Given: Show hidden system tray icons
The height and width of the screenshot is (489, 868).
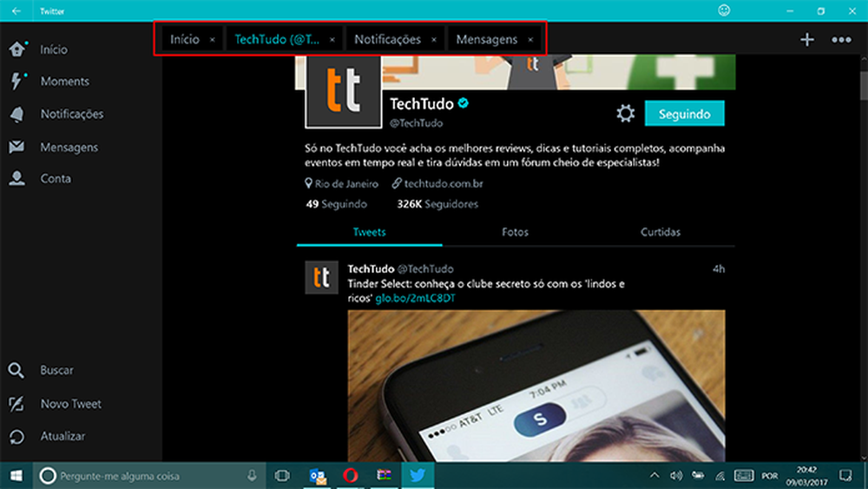Looking at the screenshot, I should [x=654, y=475].
